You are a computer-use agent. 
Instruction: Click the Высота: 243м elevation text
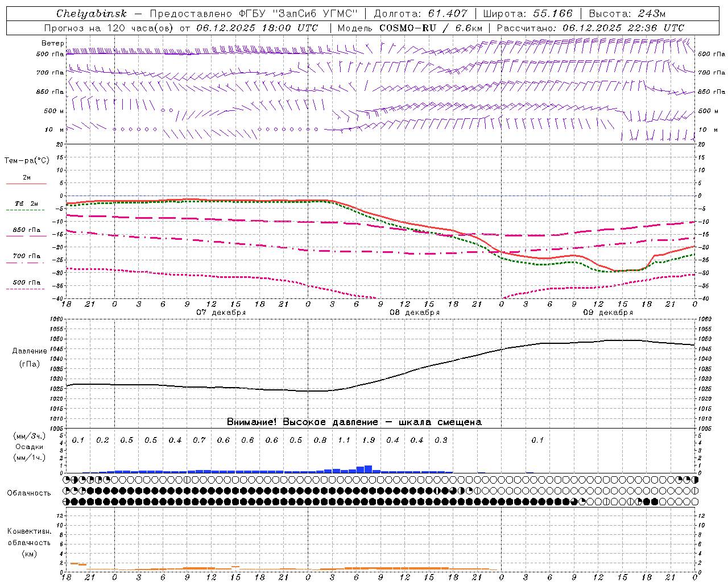[627, 14]
